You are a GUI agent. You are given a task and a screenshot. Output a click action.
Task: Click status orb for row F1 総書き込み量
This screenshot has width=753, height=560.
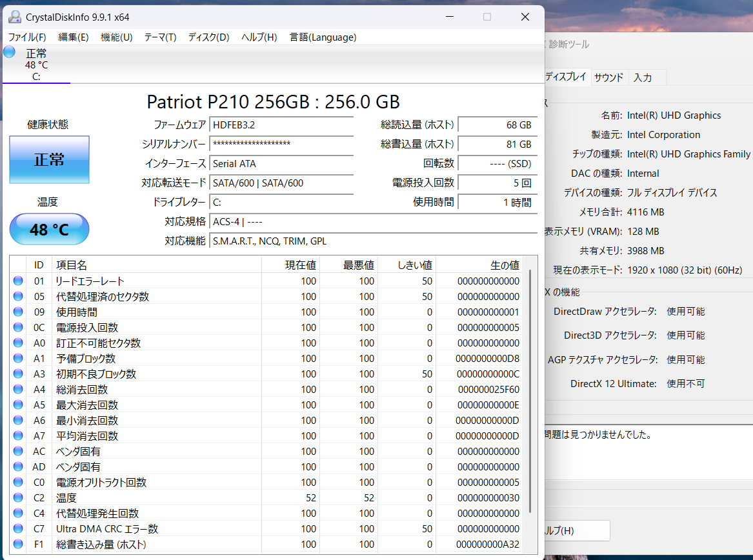point(18,544)
